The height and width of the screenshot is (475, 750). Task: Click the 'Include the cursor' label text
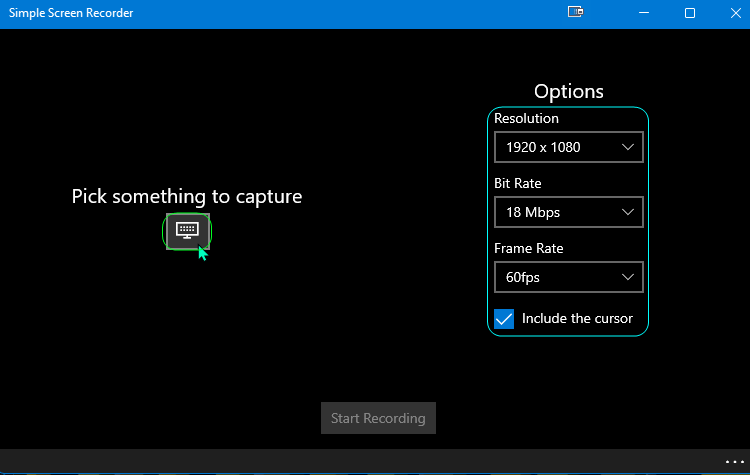(x=577, y=319)
